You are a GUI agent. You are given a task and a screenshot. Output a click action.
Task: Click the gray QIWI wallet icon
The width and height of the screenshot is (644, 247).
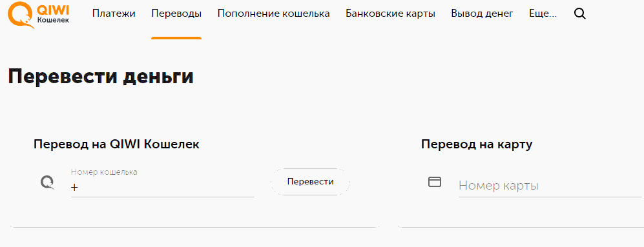click(x=48, y=182)
